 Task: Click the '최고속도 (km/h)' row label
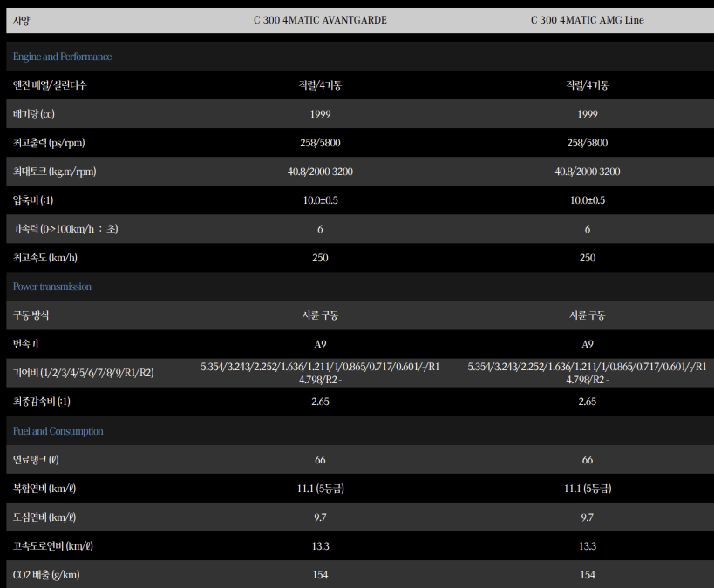[45, 258]
